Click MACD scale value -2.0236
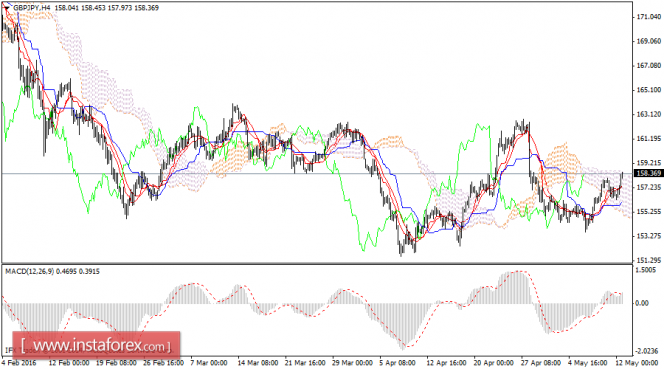The width and height of the screenshot is (664, 369). pyautogui.click(x=647, y=351)
